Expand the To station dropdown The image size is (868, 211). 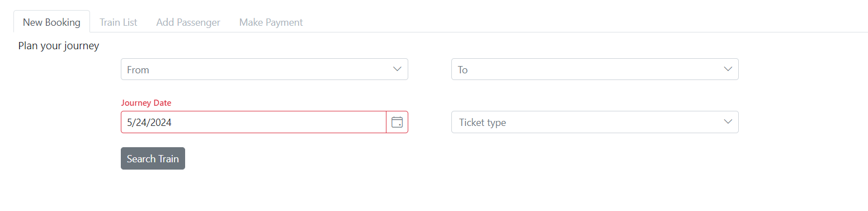(x=595, y=69)
